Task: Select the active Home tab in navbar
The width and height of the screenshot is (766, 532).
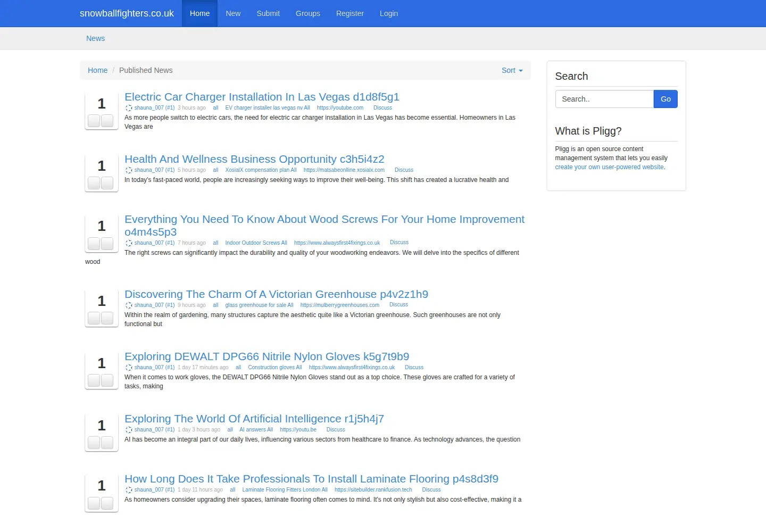Action: (199, 13)
